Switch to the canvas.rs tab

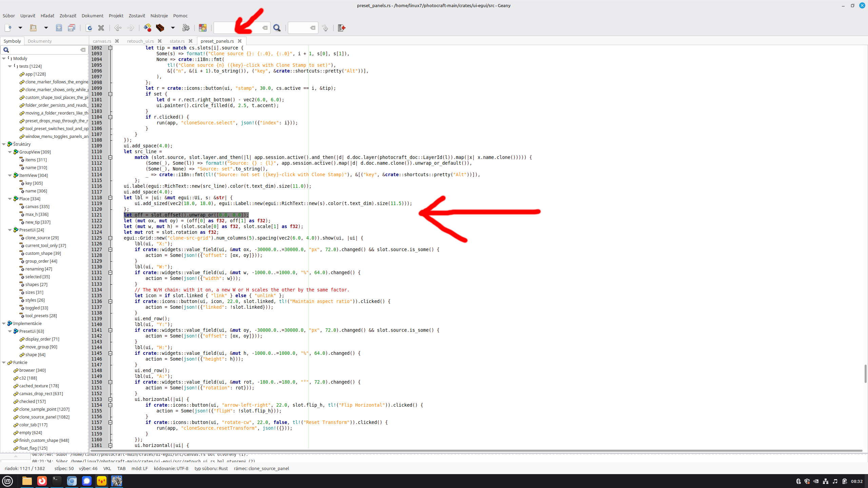(102, 41)
